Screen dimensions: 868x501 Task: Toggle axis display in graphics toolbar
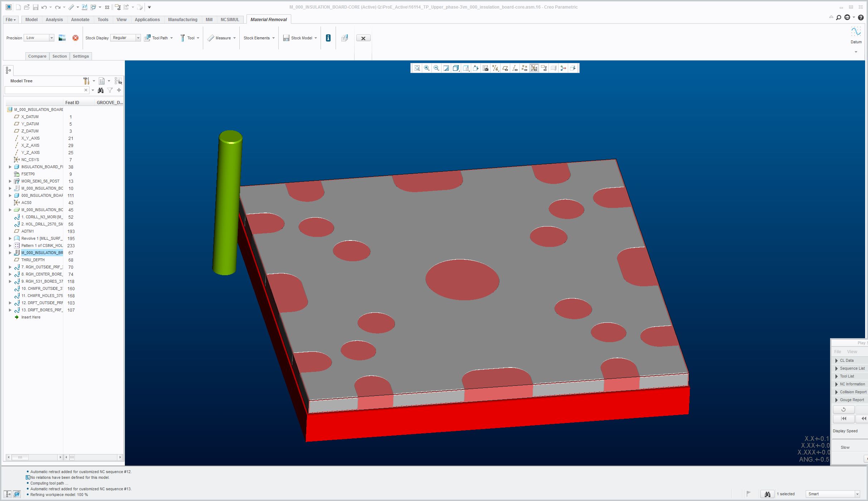pyautogui.click(x=515, y=68)
